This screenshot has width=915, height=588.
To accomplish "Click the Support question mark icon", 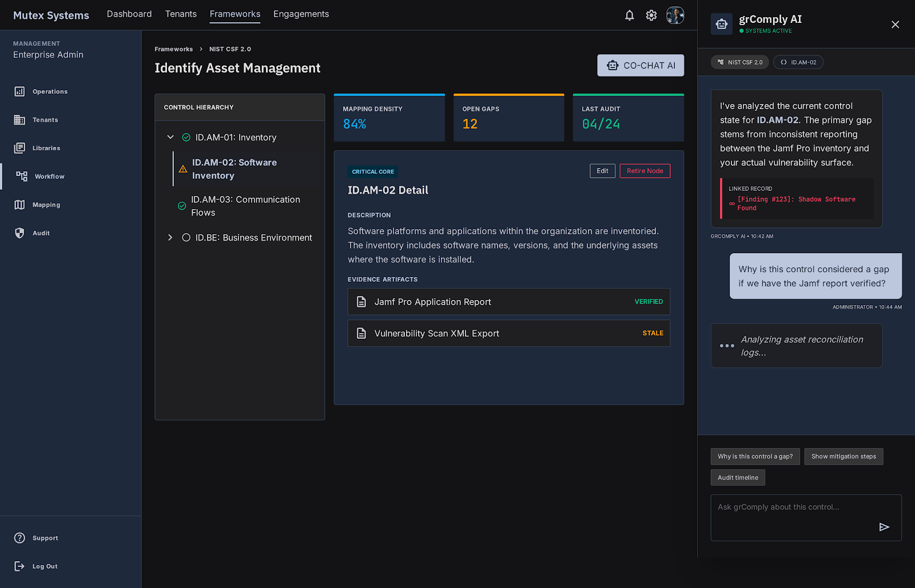I will coord(19,538).
